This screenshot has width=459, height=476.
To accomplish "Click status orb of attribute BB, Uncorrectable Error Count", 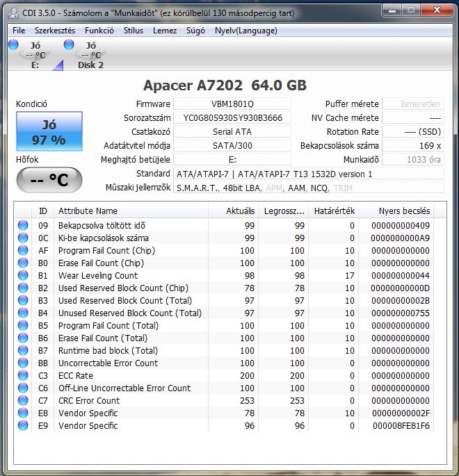I will [23, 363].
